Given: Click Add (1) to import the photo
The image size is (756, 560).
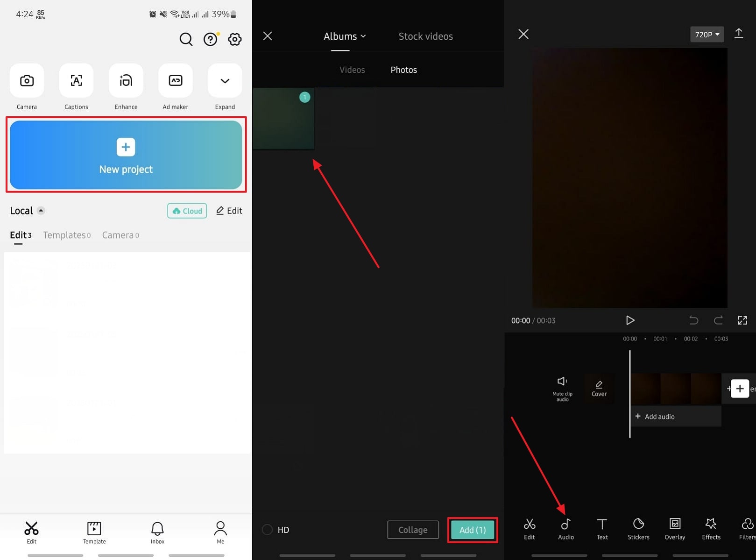Looking at the screenshot, I should coord(472,530).
